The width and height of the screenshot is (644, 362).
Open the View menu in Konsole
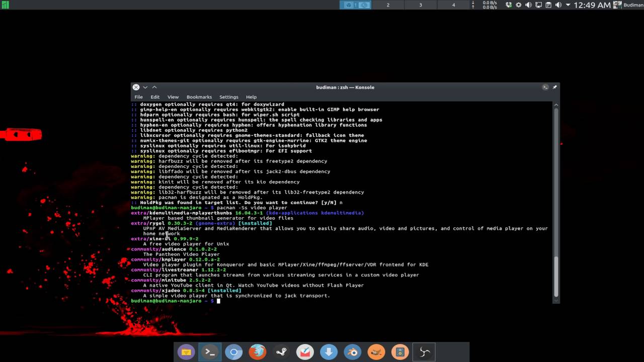tap(173, 97)
